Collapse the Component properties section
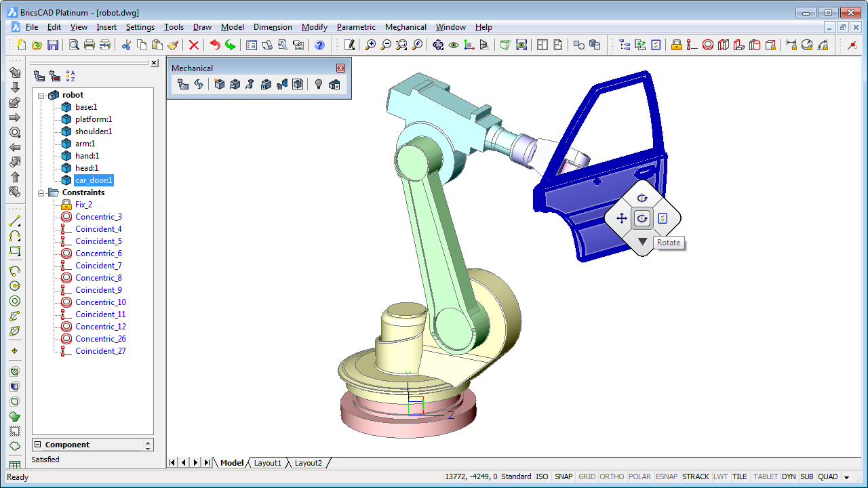 tap(38, 445)
